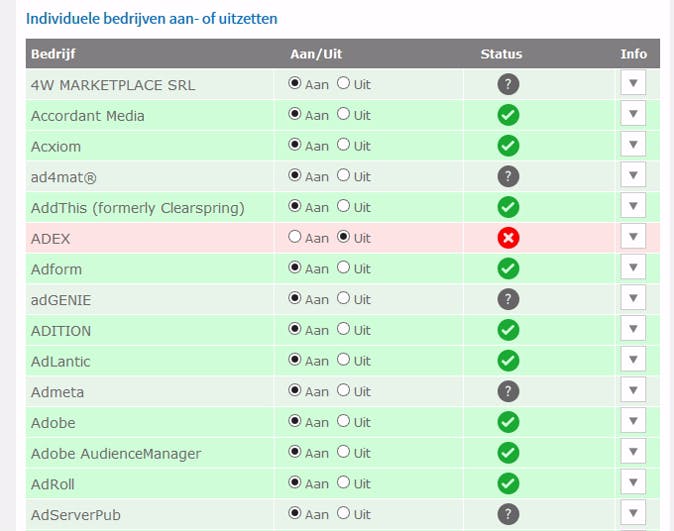Show info for Adobe AudienceManager
674x531 pixels.
click(x=633, y=451)
